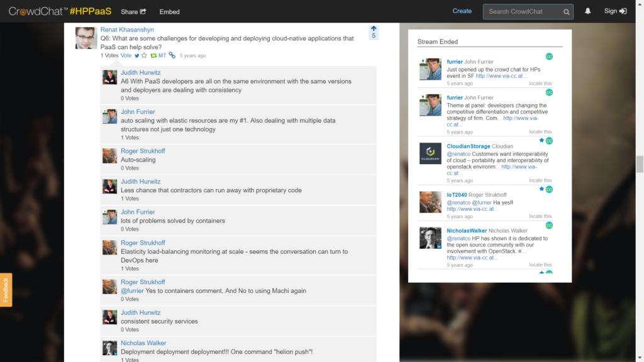Viewport: 644px width, 362px height.
Task: Open the notifications bell
Action: 588,11
